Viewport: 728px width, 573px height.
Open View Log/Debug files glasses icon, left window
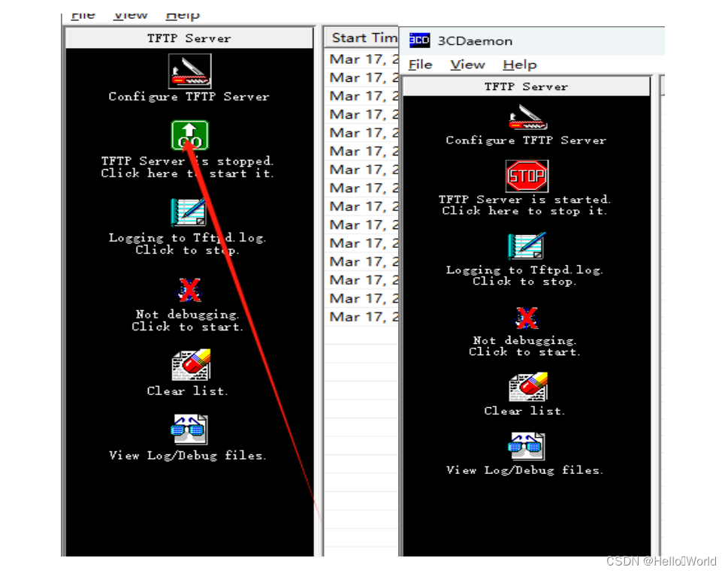coord(189,429)
